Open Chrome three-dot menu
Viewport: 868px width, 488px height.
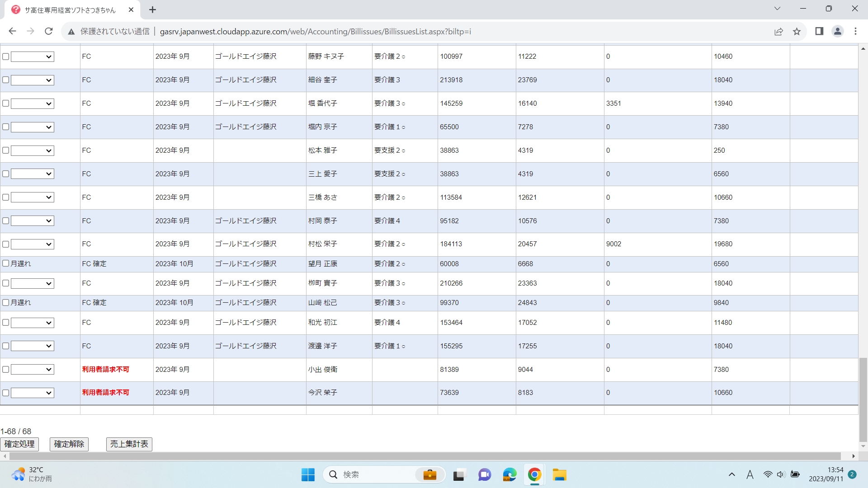[x=855, y=31]
